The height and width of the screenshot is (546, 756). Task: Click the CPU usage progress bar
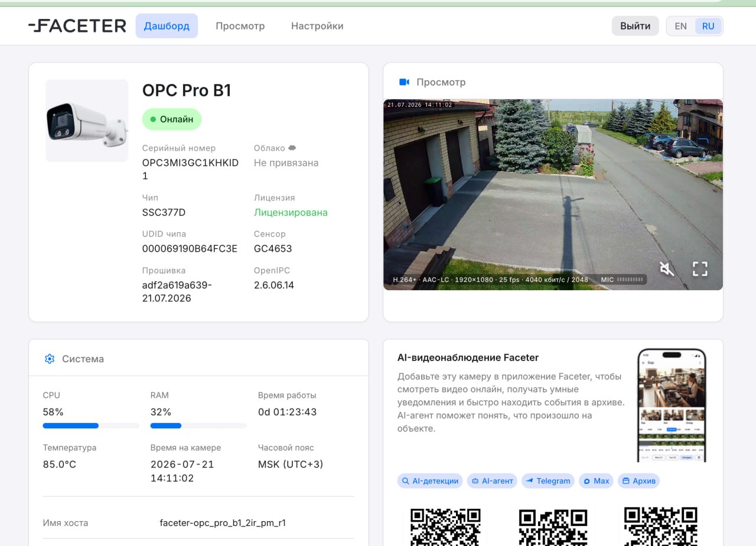coord(91,425)
